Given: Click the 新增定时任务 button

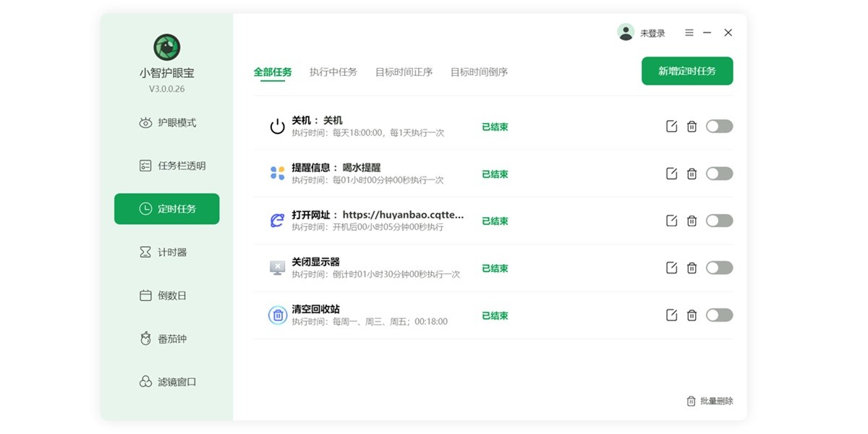Looking at the screenshot, I should click(686, 71).
